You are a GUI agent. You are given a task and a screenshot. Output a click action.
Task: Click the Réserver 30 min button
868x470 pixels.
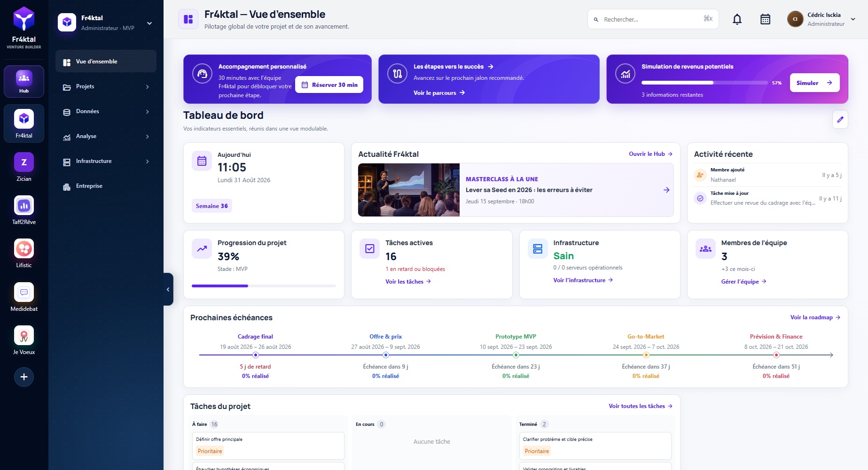click(x=329, y=85)
